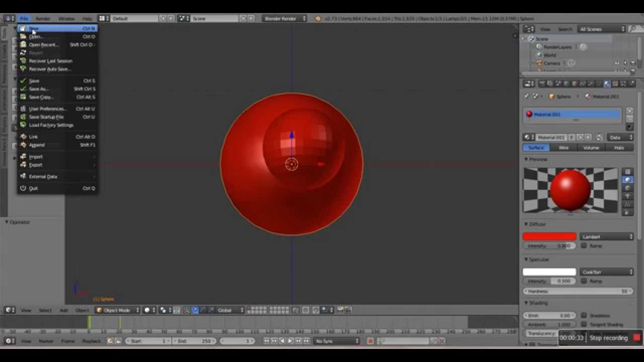The image size is (644, 362).
Task: Click the Scene row in the outliner
Action: [x=542, y=39]
